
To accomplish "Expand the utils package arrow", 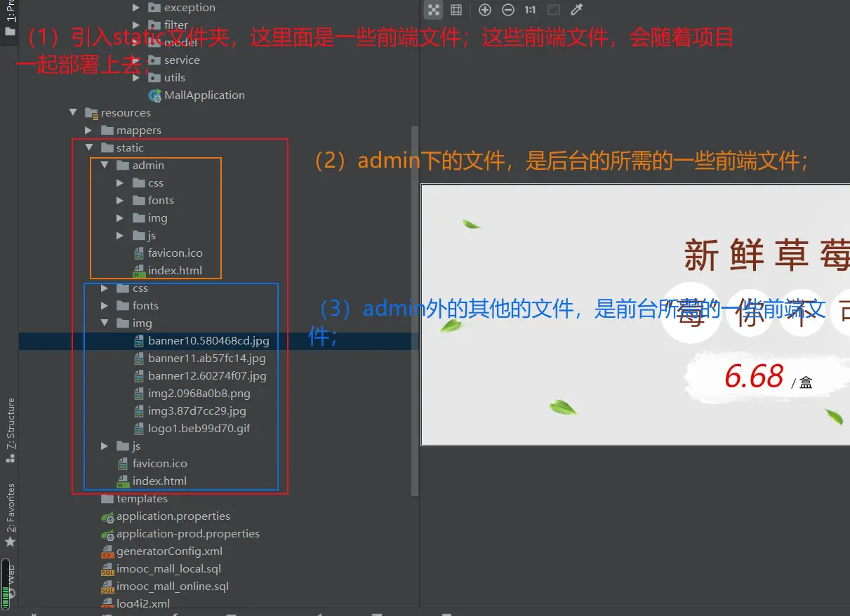I will tap(136, 78).
